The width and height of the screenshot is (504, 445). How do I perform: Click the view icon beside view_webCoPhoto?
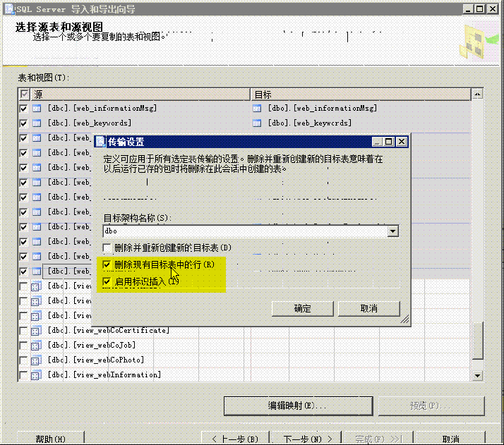[37, 360]
